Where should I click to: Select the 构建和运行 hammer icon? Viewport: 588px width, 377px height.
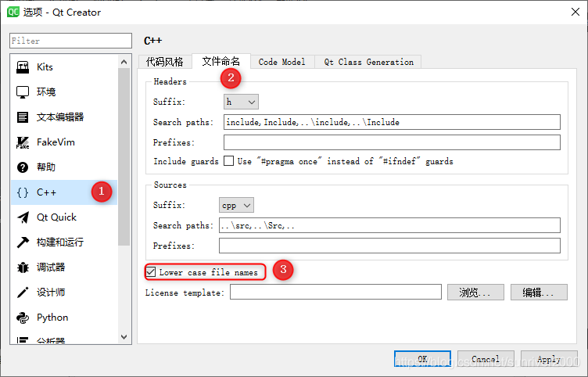tap(23, 242)
